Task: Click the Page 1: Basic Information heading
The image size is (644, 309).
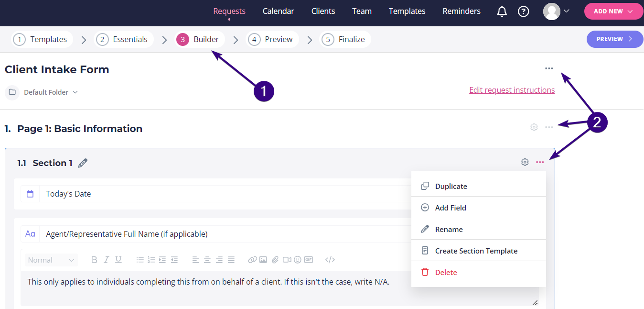Action: click(x=80, y=129)
